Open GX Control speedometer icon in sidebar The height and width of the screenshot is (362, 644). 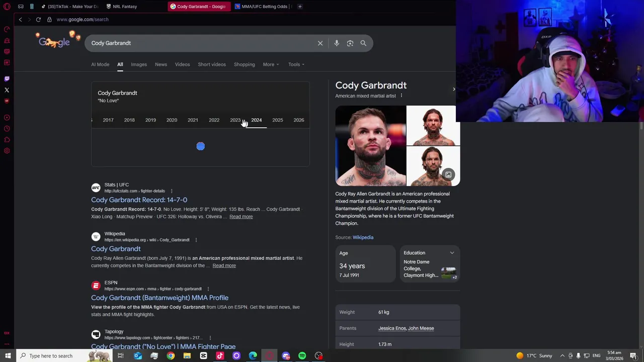(7, 29)
